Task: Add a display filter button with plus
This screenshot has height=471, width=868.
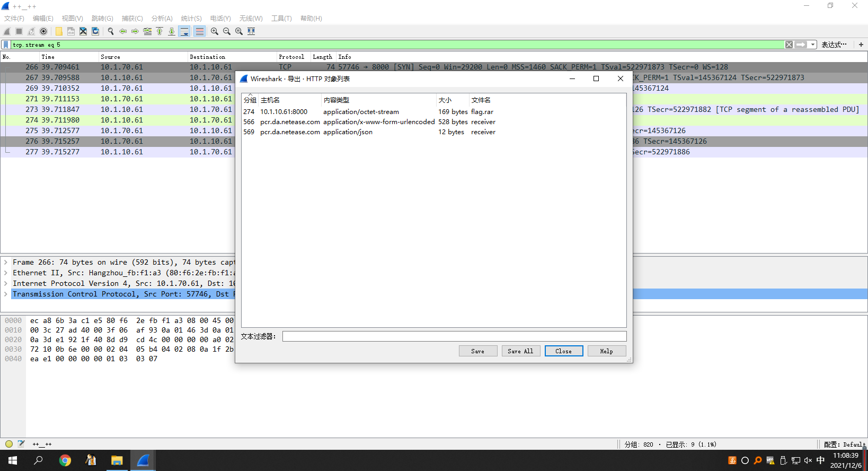Action: pos(861,45)
